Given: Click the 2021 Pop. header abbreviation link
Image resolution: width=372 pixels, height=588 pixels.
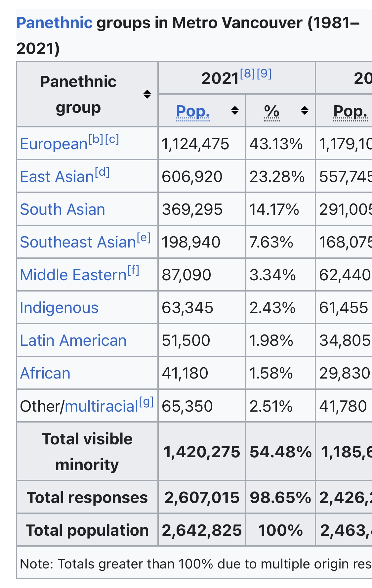Looking at the screenshot, I should (193, 112).
